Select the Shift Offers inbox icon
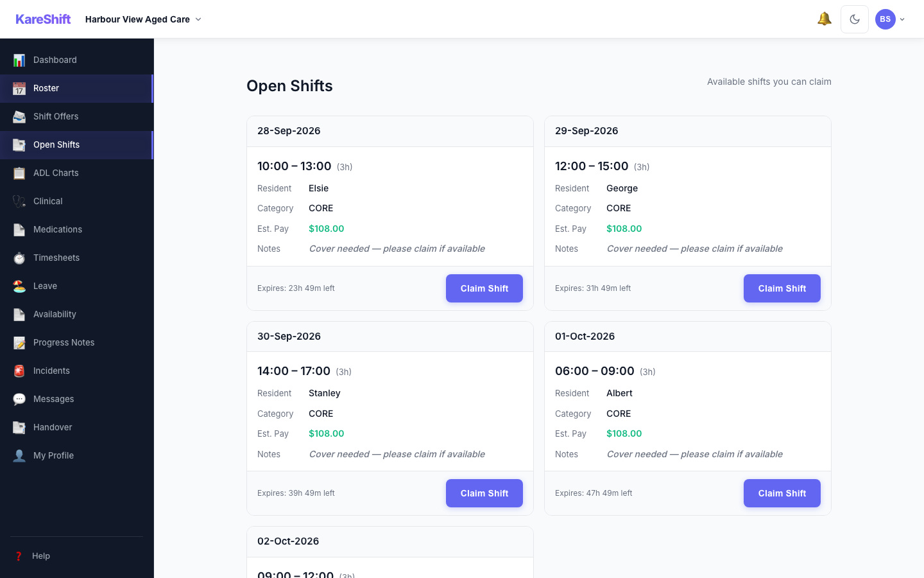 coord(19,116)
